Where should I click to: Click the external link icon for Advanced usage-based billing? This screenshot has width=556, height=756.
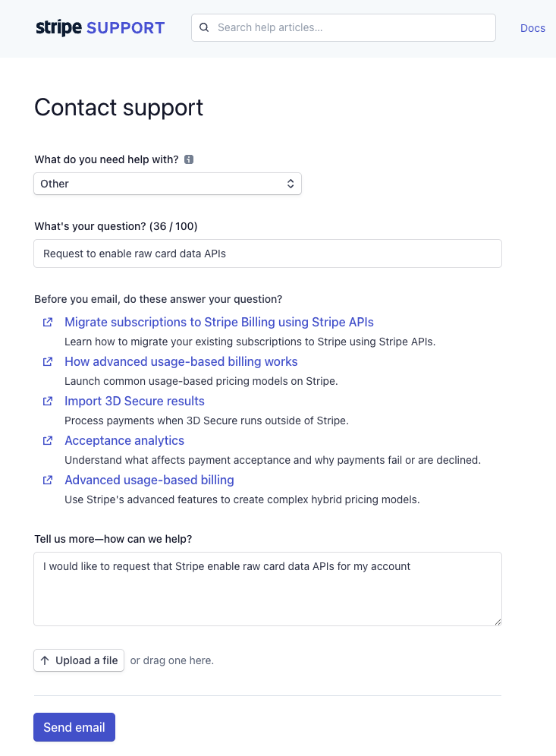(48, 480)
